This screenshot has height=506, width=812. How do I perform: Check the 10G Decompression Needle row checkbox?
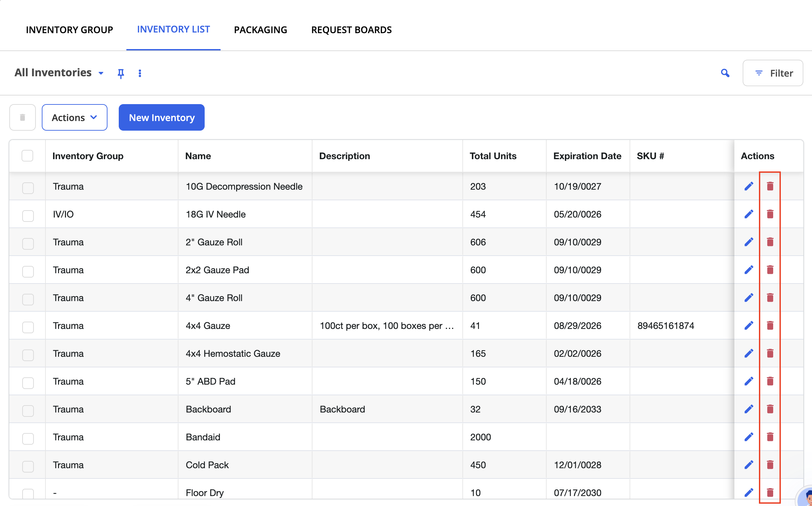click(28, 188)
